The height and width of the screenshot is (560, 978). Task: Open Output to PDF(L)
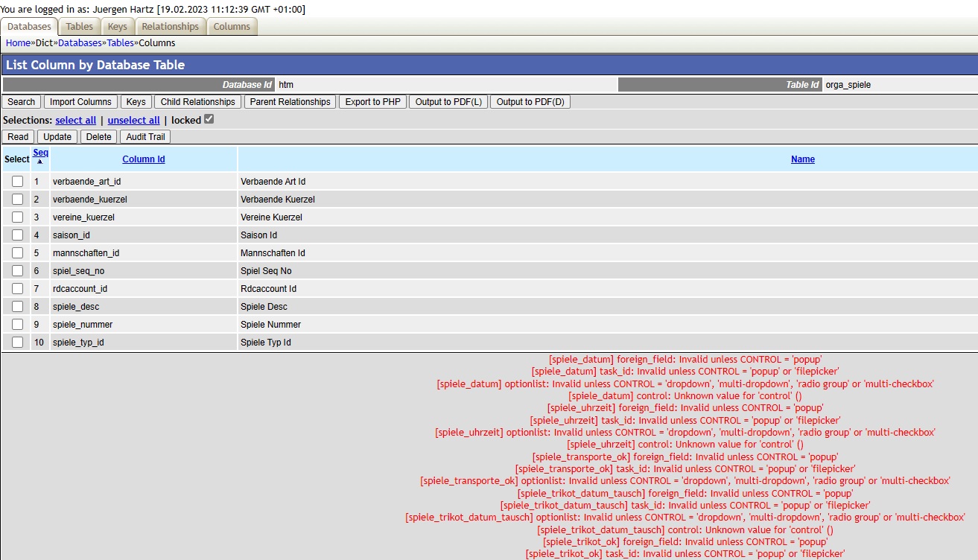tap(448, 102)
